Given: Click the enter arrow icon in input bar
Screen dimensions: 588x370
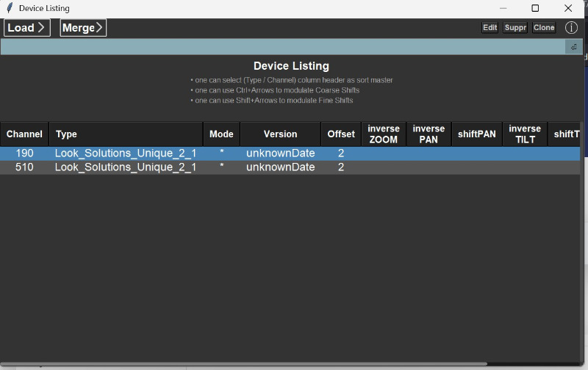Looking at the screenshot, I should pyautogui.click(x=573, y=47).
